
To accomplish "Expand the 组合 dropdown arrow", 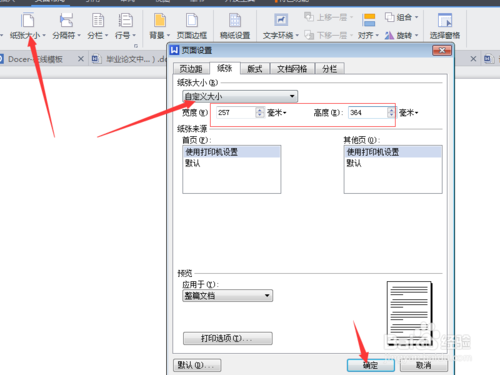I will click(416, 17).
